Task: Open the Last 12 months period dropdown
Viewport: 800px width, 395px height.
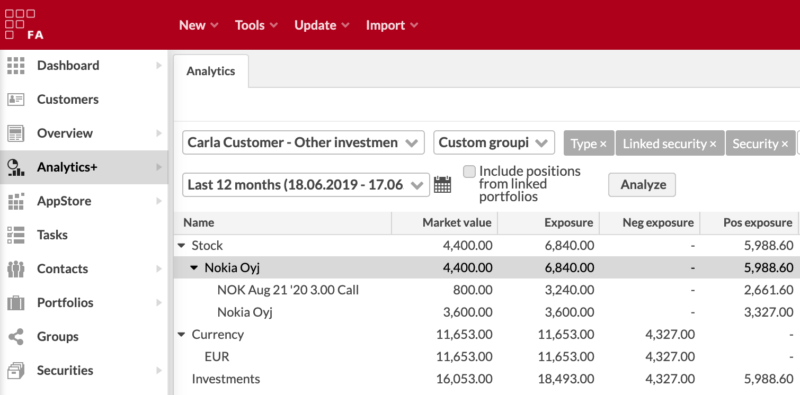Action: [x=306, y=184]
